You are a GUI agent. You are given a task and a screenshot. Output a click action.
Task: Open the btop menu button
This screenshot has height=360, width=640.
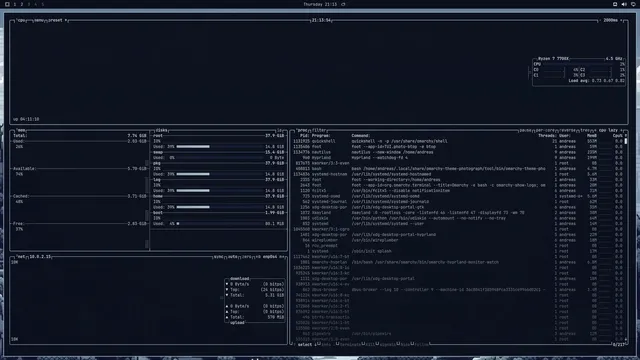[39, 20]
